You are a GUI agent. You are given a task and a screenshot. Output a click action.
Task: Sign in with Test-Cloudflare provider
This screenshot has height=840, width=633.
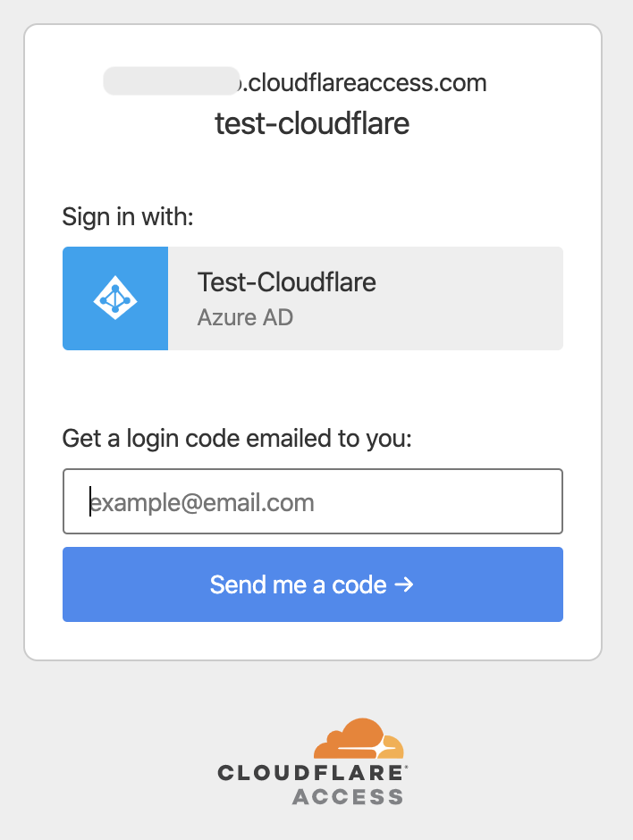286,283
